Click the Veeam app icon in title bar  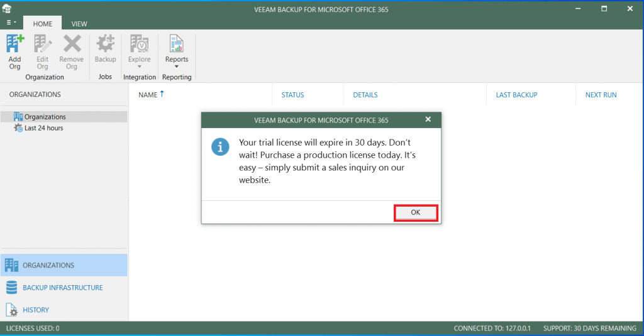coord(7,8)
